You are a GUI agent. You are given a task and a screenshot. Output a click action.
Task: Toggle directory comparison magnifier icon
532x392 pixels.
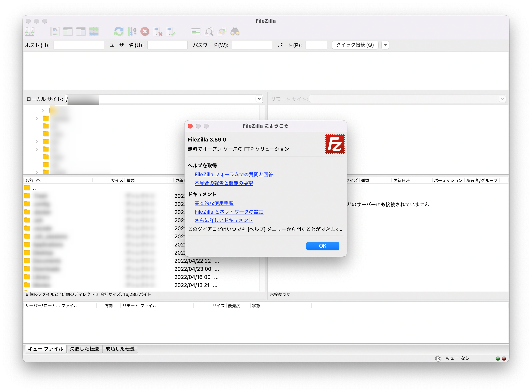tap(209, 32)
